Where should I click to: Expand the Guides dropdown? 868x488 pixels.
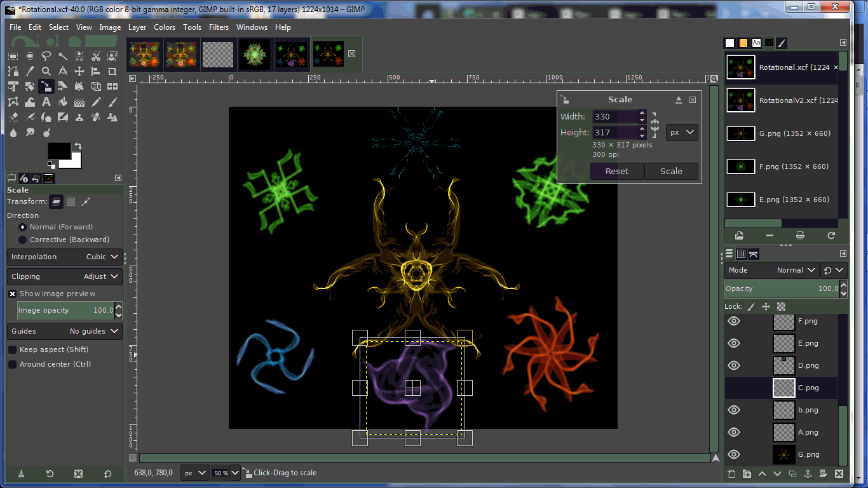click(x=65, y=331)
